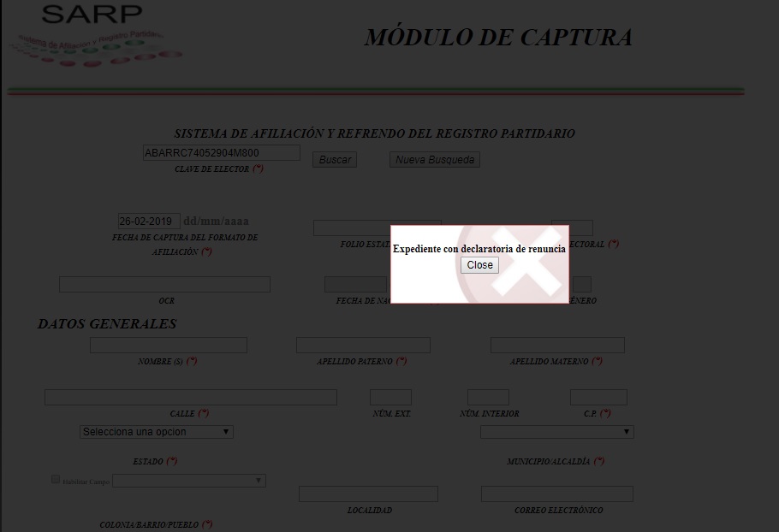Click the OCR text field
The width and height of the screenshot is (779, 532).
pyautogui.click(x=164, y=285)
